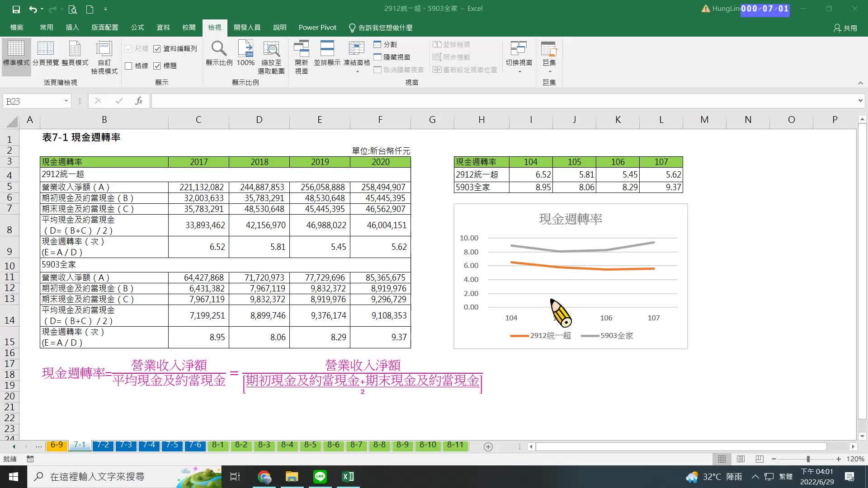
Task: Click 並排顯示 Arrange All icon
Action: tap(327, 54)
